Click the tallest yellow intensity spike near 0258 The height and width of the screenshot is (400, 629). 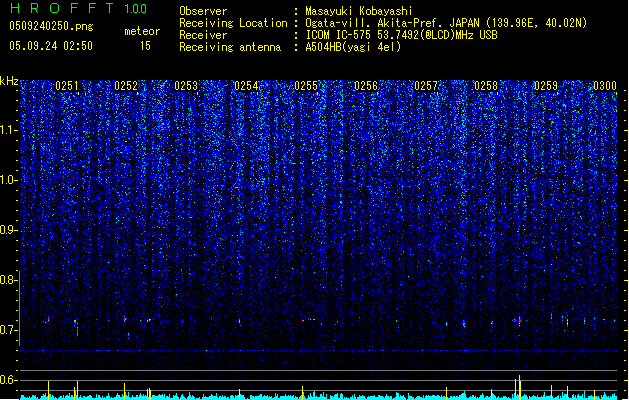519,387
